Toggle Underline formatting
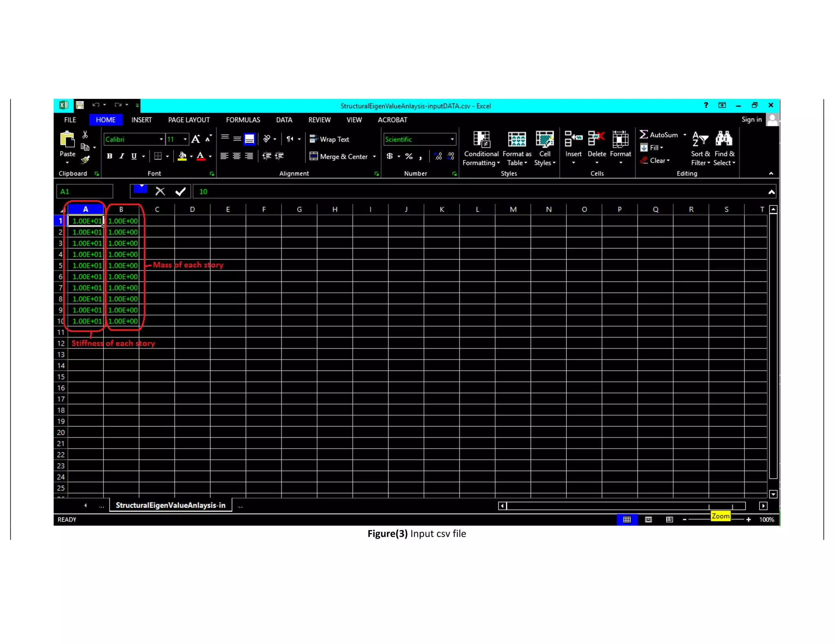The height and width of the screenshot is (644, 834). (134, 156)
